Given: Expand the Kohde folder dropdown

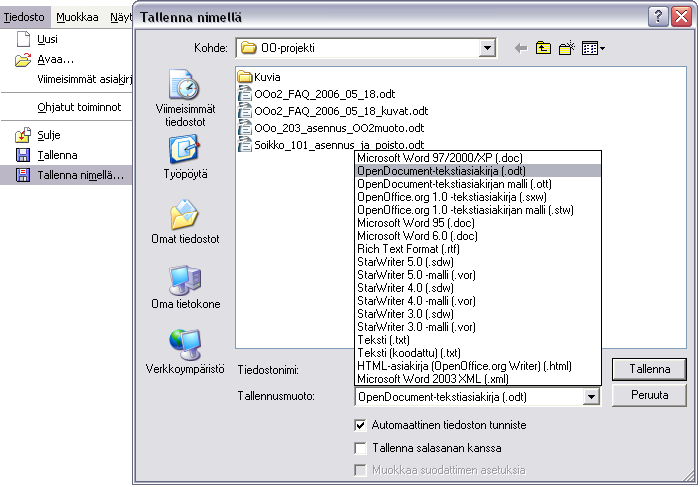Looking at the screenshot, I should click(x=488, y=48).
